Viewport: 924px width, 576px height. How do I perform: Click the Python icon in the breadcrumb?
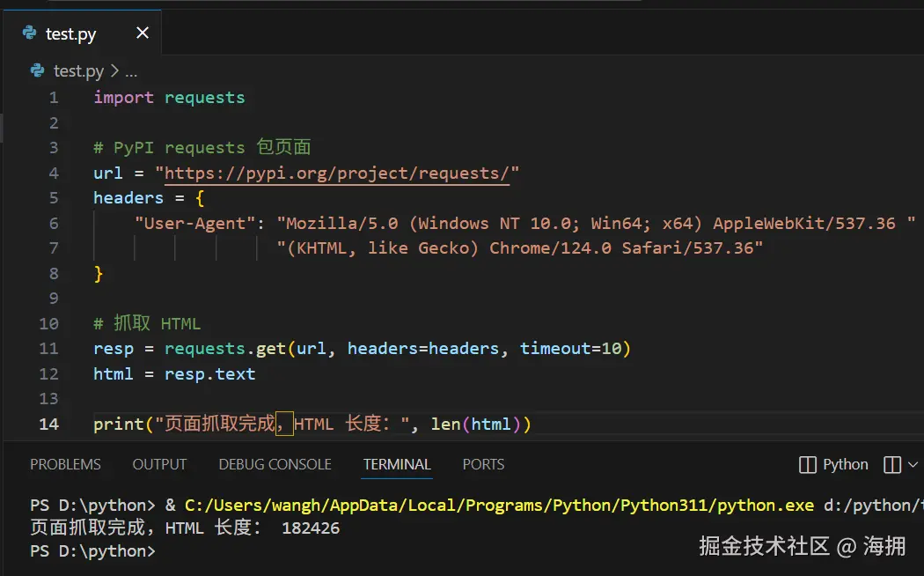coord(37,70)
